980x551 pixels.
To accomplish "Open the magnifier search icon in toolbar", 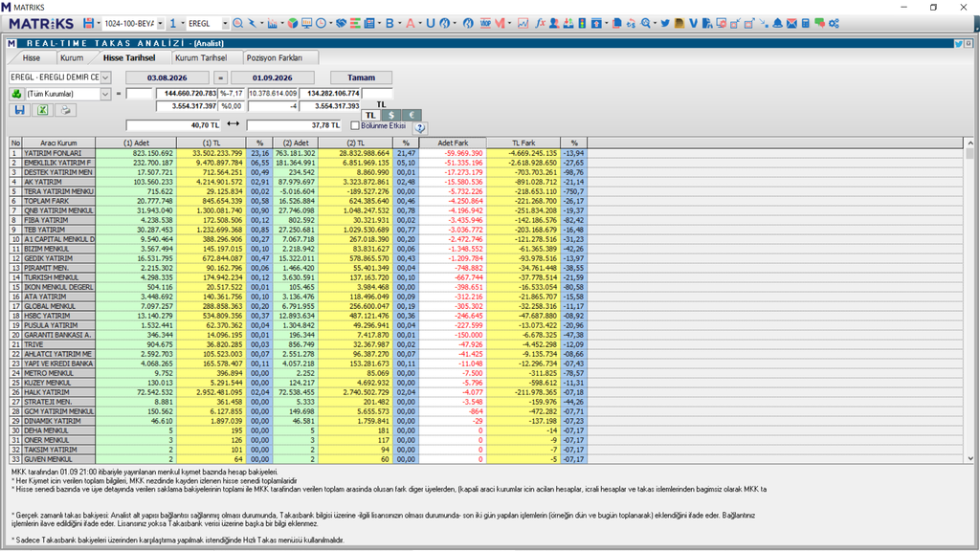I will pos(237,23).
